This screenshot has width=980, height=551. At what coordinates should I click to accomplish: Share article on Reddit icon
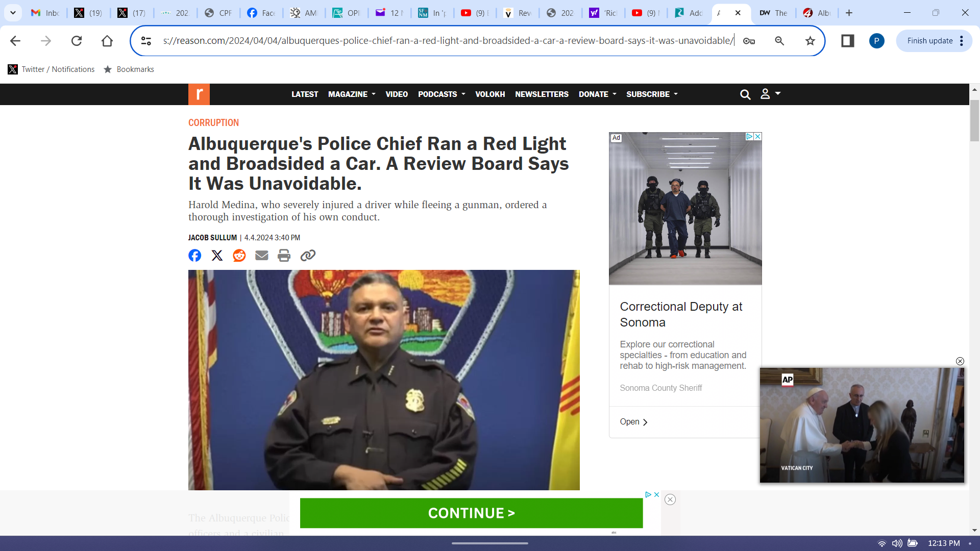(x=239, y=256)
